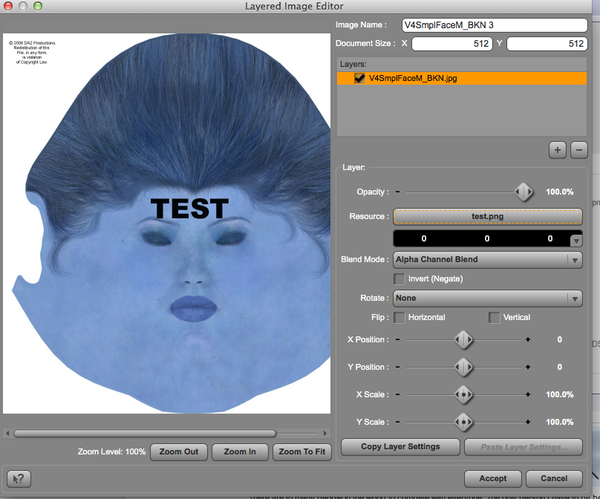Image resolution: width=600 pixels, height=499 pixels.
Task: Add a new layer with plus button
Action: (x=557, y=150)
